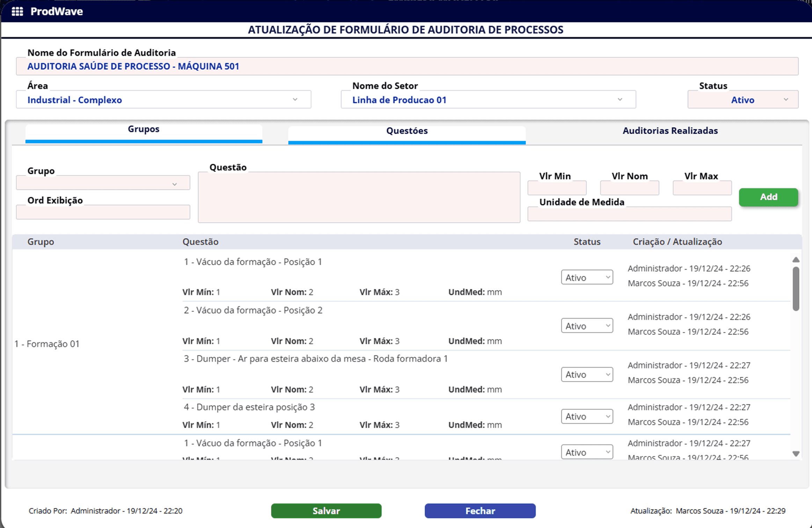Open the Auditorias Realizadas tab
This screenshot has height=528, width=812.
(x=670, y=131)
